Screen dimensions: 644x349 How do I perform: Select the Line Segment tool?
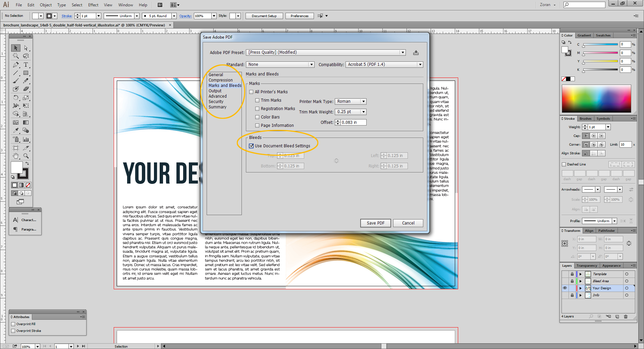point(16,73)
